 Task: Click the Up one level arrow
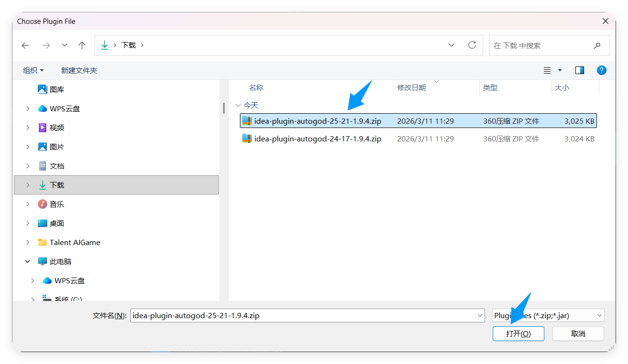[x=82, y=45]
